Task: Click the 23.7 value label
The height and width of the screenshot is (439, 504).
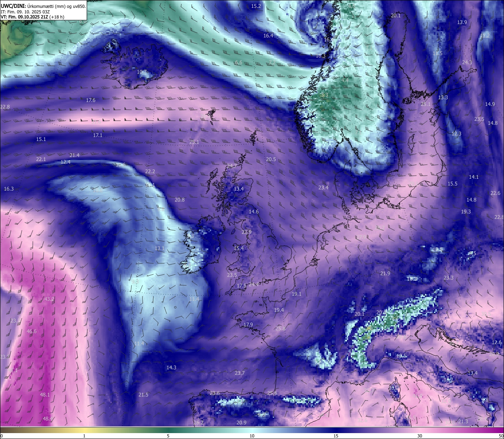Action: tap(239, 373)
